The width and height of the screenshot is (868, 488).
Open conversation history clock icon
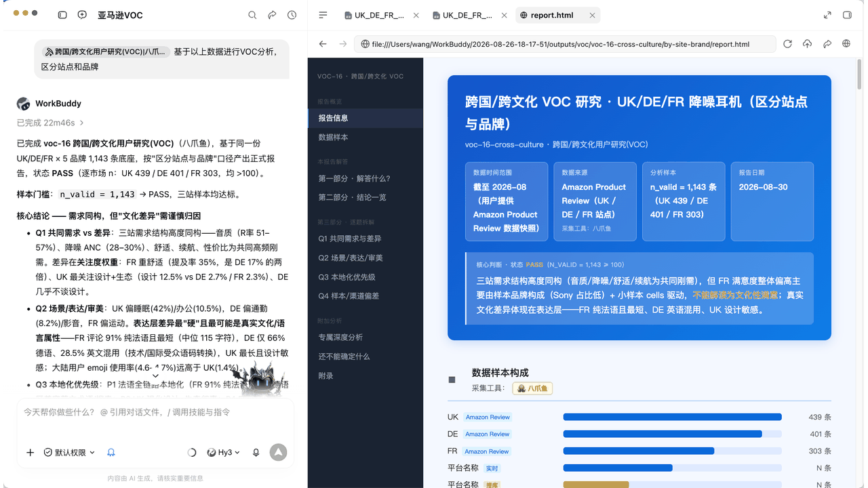292,15
